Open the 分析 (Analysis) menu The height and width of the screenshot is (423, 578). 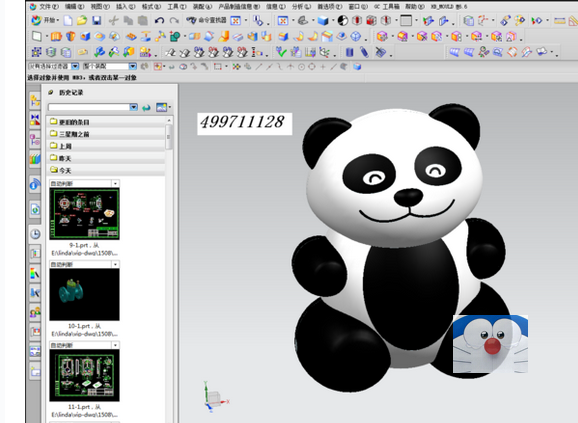pyautogui.click(x=301, y=7)
